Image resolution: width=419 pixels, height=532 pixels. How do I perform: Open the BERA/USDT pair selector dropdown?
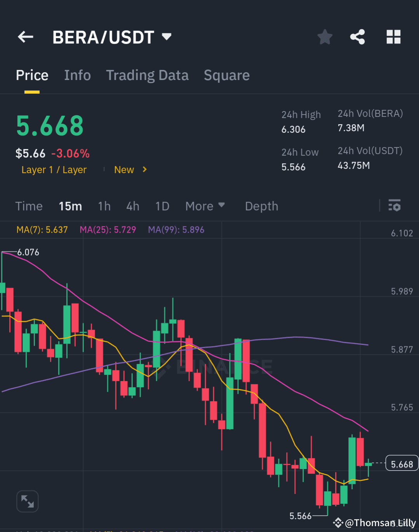(166, 37)
